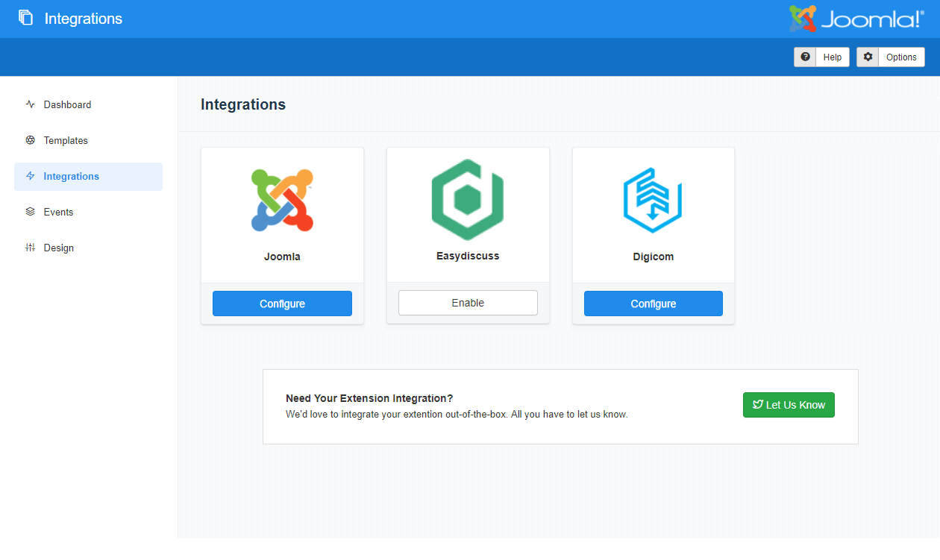Screen dimensions: 940x560
Task: Click the Digicom card logo
Action: click(x=653, y=201)
